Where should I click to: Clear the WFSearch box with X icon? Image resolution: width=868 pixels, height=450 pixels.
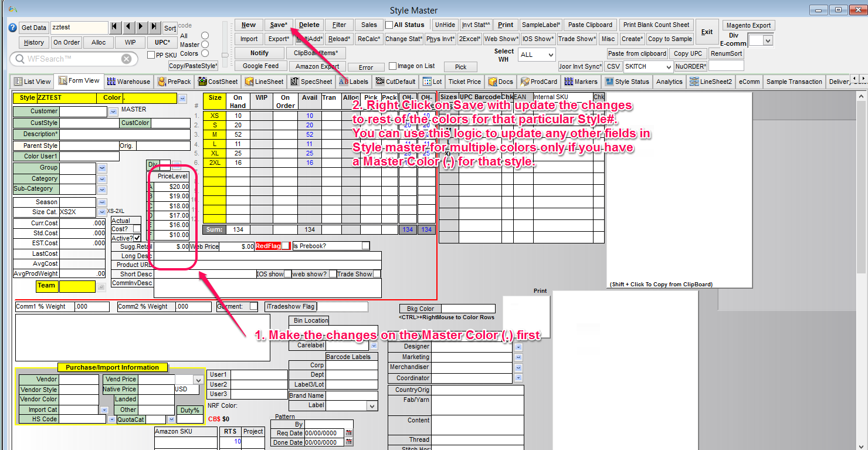tap(126, 59)
